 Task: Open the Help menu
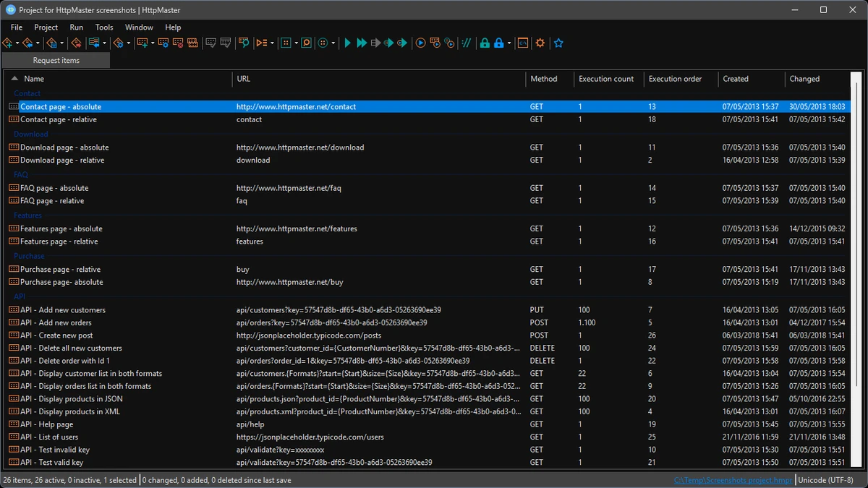[173, 27]
